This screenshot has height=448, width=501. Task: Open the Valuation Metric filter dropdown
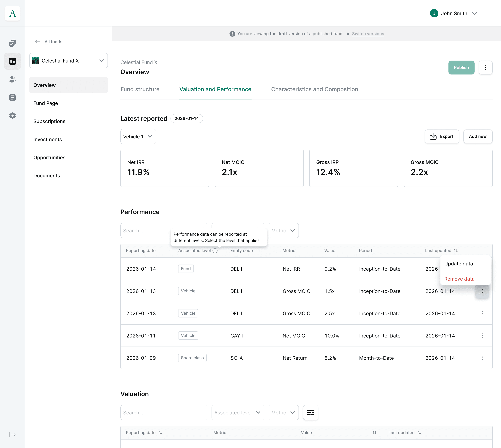pyautogui.click(x=284, y=412)
